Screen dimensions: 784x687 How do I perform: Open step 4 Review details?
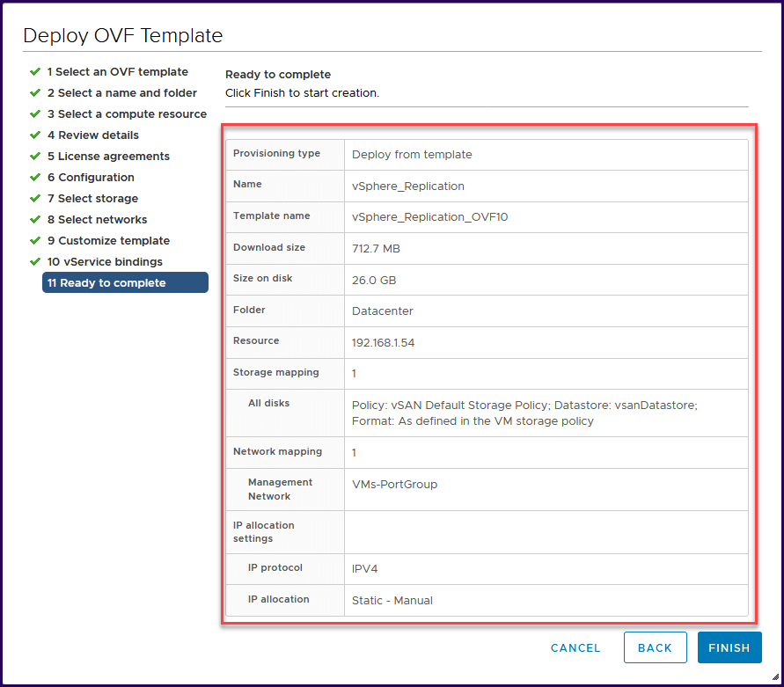(93, 135)
